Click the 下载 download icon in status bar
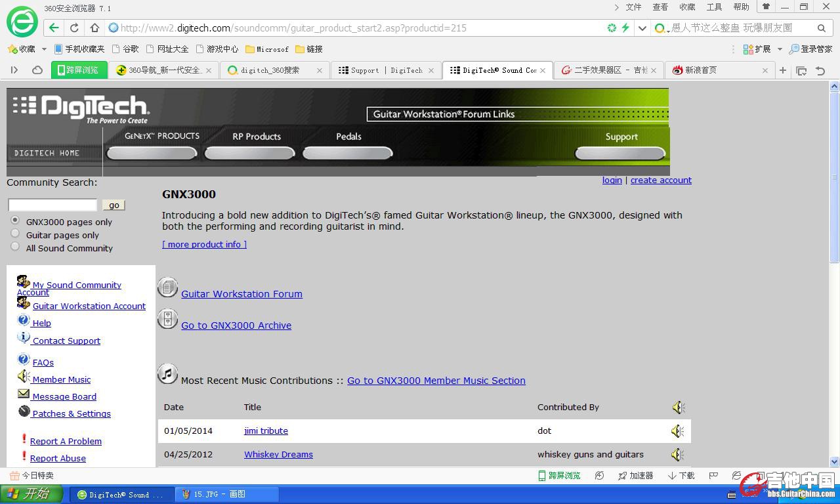 672,476
